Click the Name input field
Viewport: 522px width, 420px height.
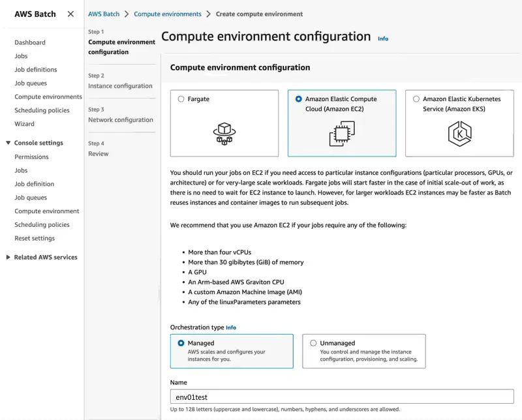(x=342, y=397)
